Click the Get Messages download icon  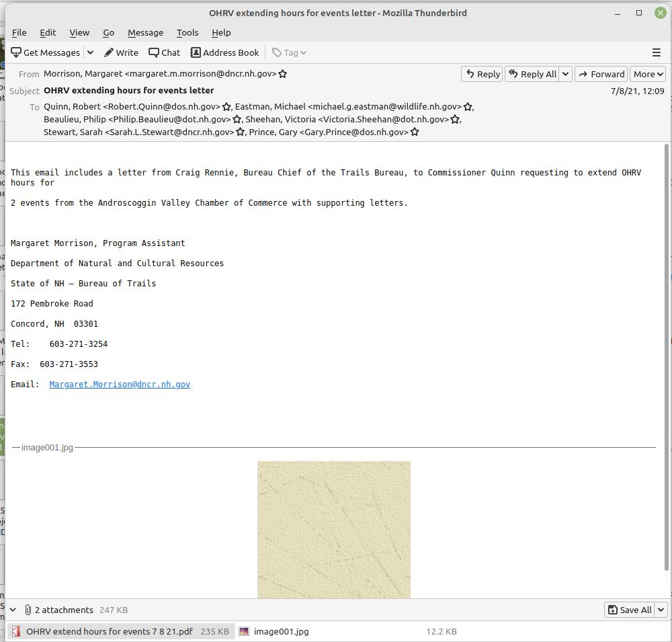(x=17, y=52)
